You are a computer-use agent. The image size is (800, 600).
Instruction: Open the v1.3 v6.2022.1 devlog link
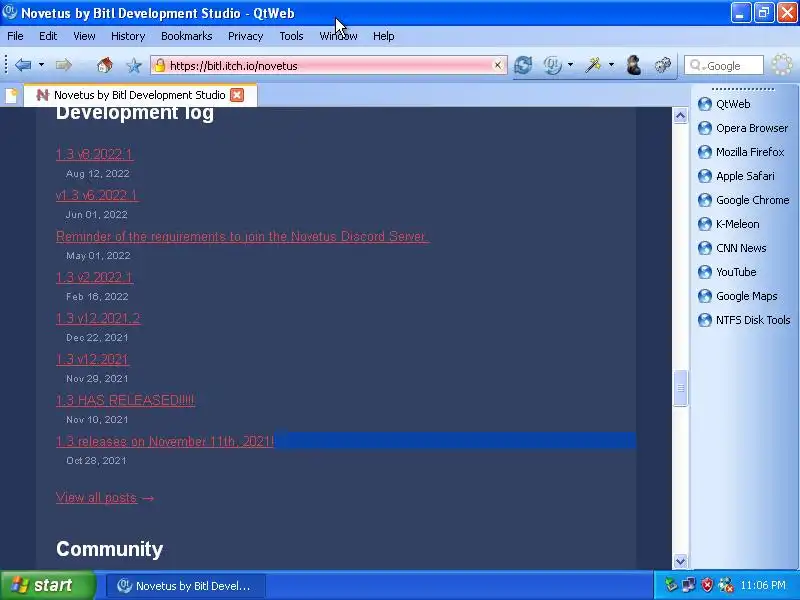tap(96, 195)
